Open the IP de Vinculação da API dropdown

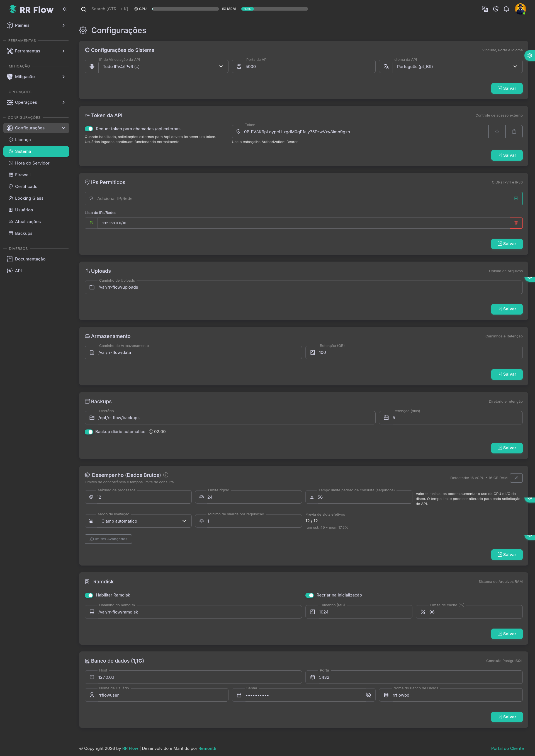(163, 67)
